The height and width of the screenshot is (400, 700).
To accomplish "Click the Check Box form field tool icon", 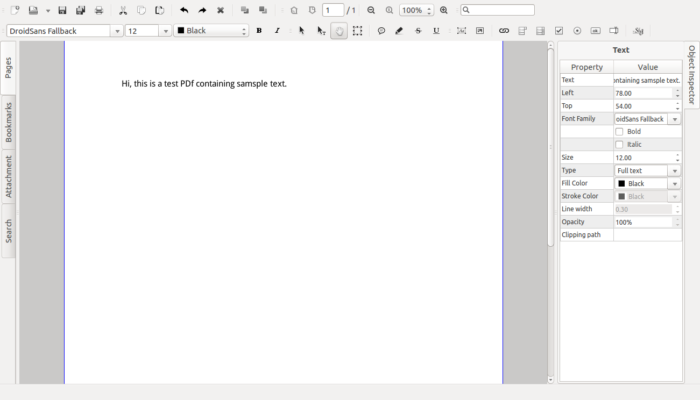I will click(x=559, y=30).
